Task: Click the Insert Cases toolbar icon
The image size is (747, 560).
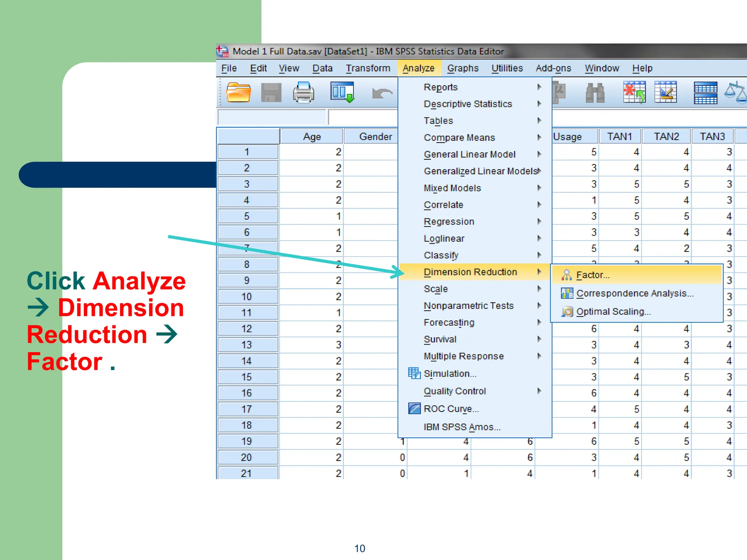Action: (x=634, y=92)
